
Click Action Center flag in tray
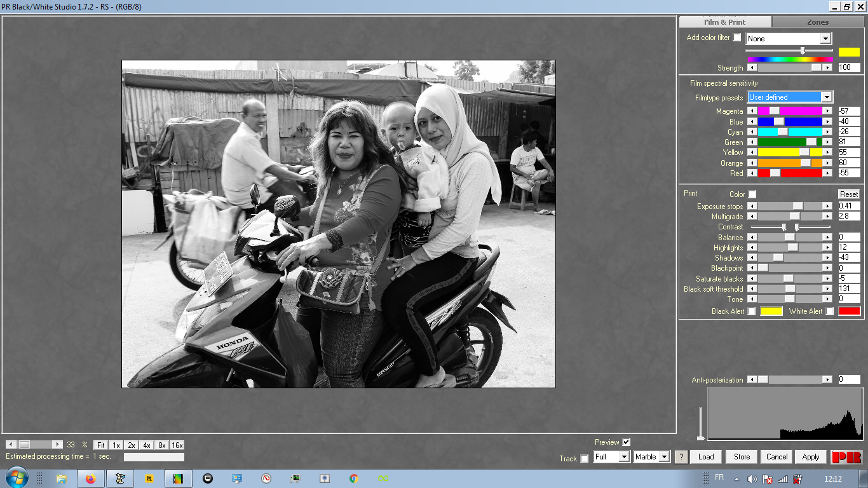(x=768, y=479)
